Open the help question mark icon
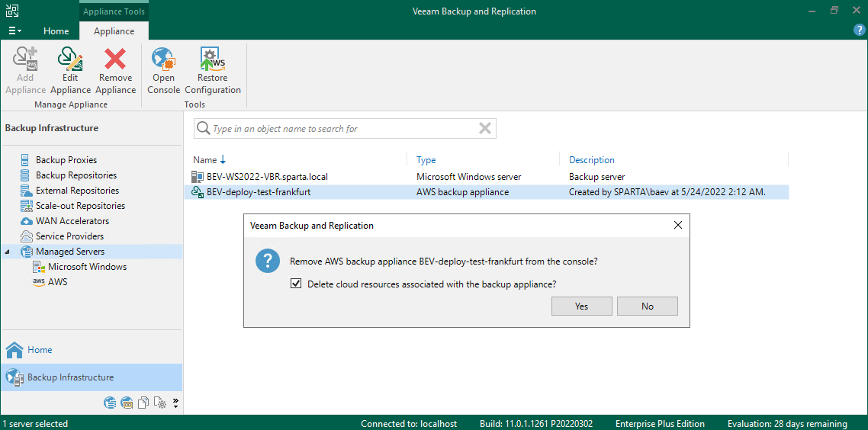 tap(859, 30)
